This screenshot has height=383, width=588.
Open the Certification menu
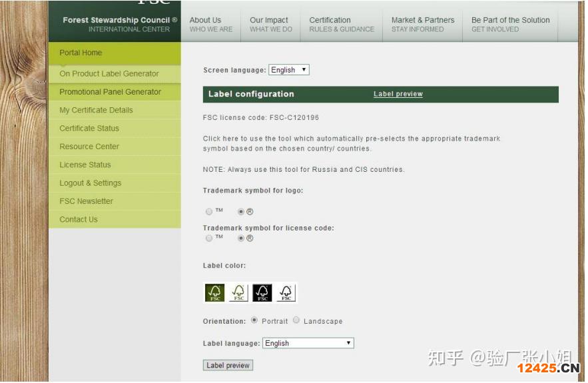click(343, 25)
